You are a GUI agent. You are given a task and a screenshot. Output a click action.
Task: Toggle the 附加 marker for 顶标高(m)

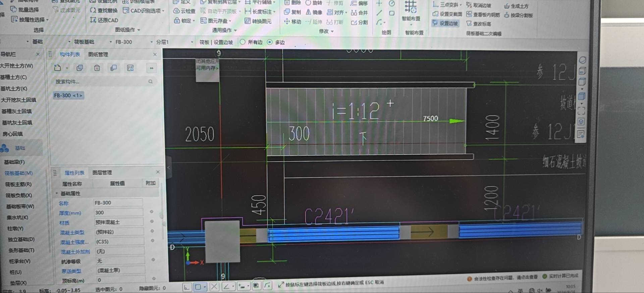[154, 279]
